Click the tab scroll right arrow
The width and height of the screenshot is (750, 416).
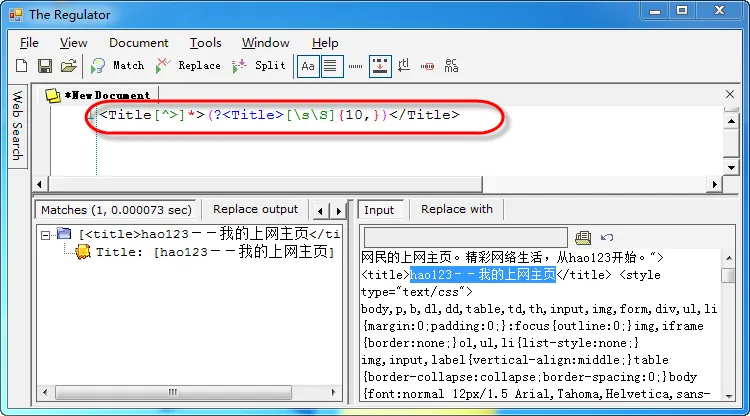[x=339, y=210]
